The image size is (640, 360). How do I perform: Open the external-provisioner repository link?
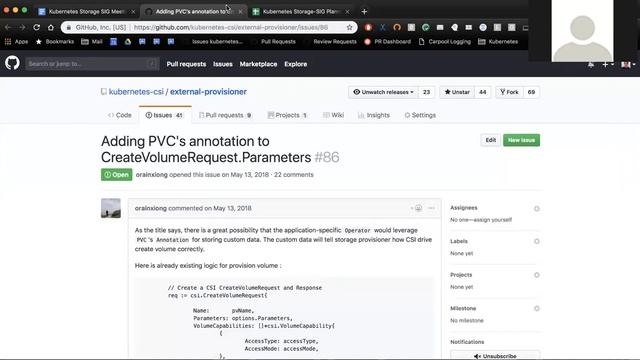click(208, 92)
